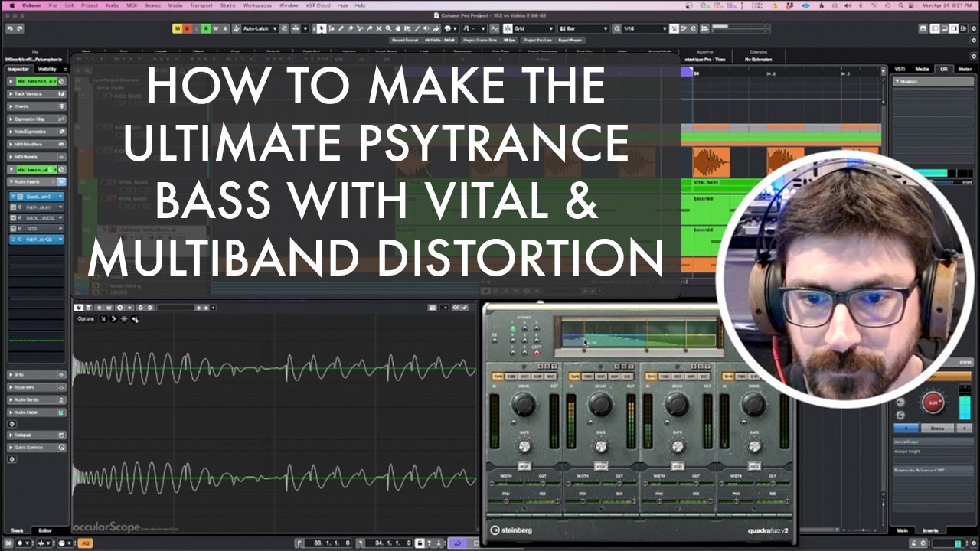
Task: Switch to Control Room Inserts tab
Action: (x=931, y=530)
